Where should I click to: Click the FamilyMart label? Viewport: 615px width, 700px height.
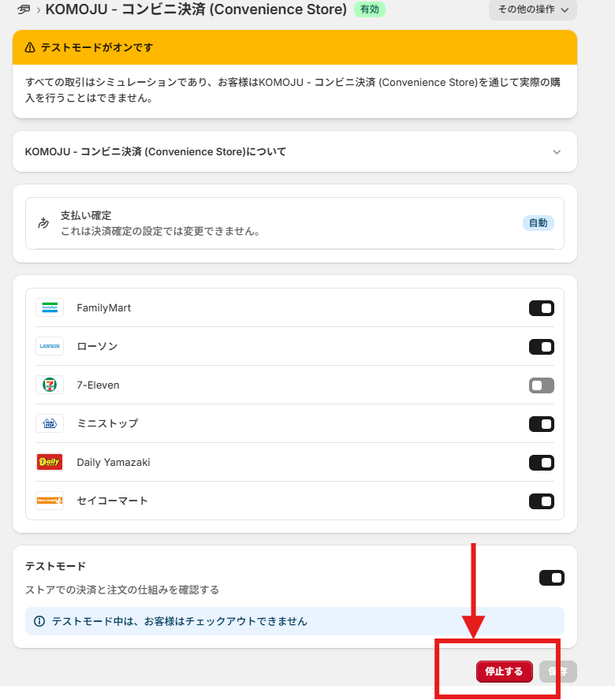click(x=103, y=308)
